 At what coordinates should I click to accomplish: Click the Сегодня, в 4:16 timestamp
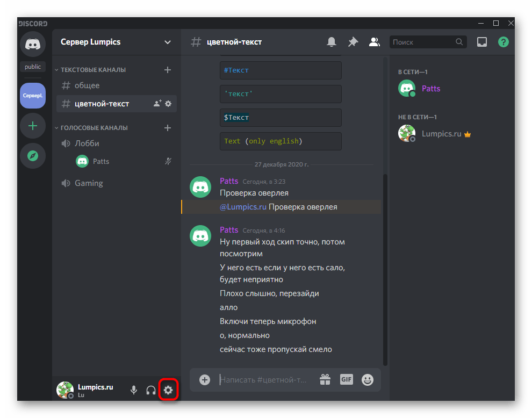tap(264, 230)
